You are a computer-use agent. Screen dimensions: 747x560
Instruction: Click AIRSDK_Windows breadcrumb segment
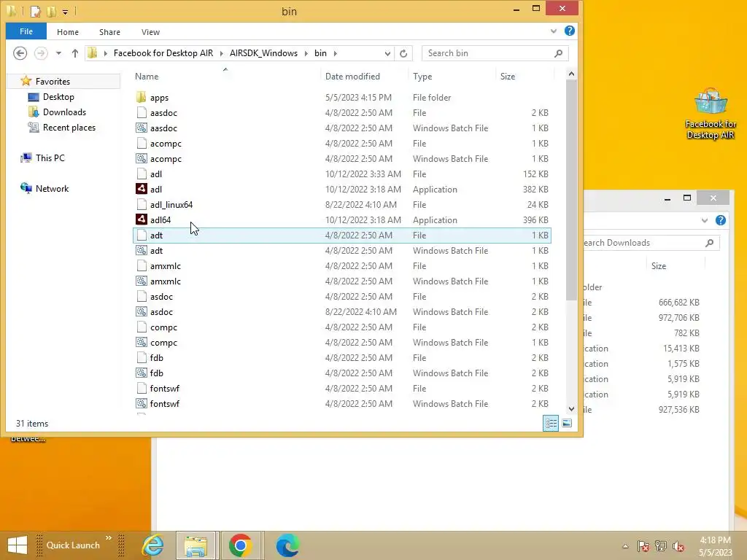pyautogui.click(x=263, y=52)
